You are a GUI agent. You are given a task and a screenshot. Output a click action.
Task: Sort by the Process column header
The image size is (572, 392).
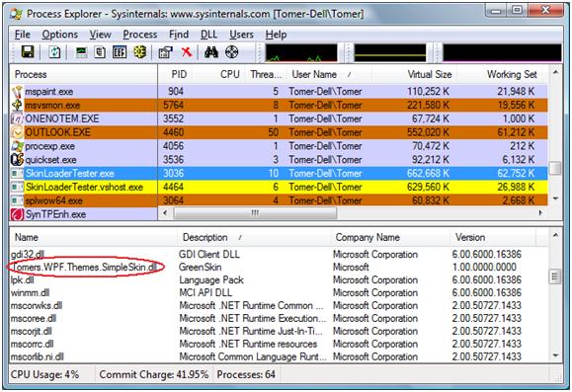[x=84, y=74]
